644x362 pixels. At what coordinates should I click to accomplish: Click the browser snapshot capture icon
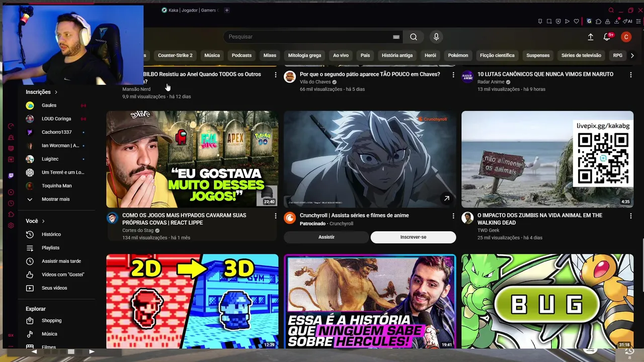point(549,22)
